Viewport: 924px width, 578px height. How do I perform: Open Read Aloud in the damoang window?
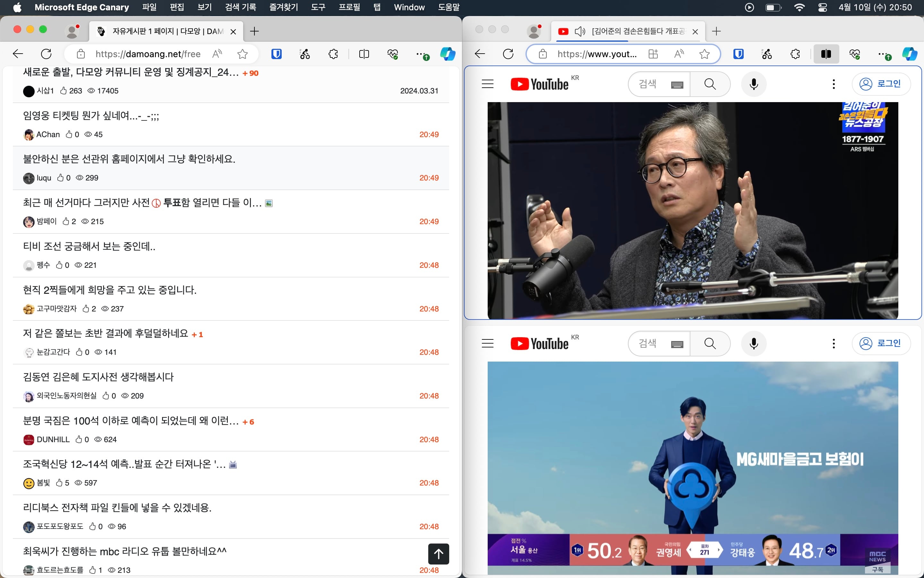[217, 54]
